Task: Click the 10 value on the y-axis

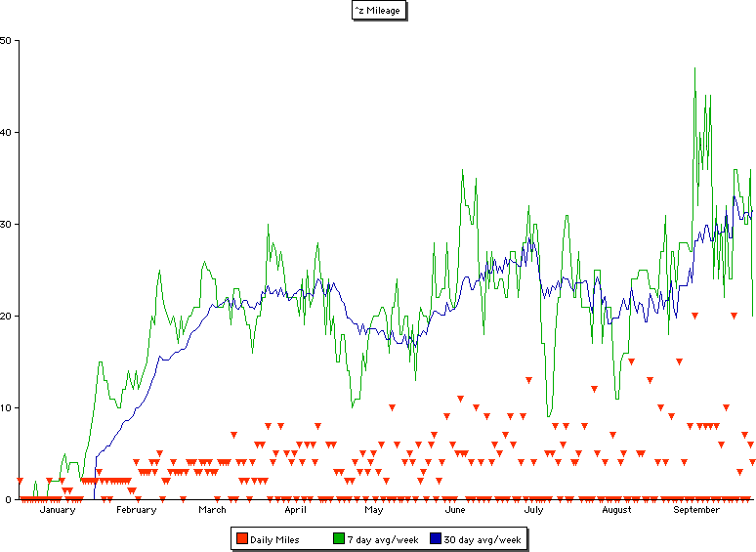Action: tap(5, 407)
